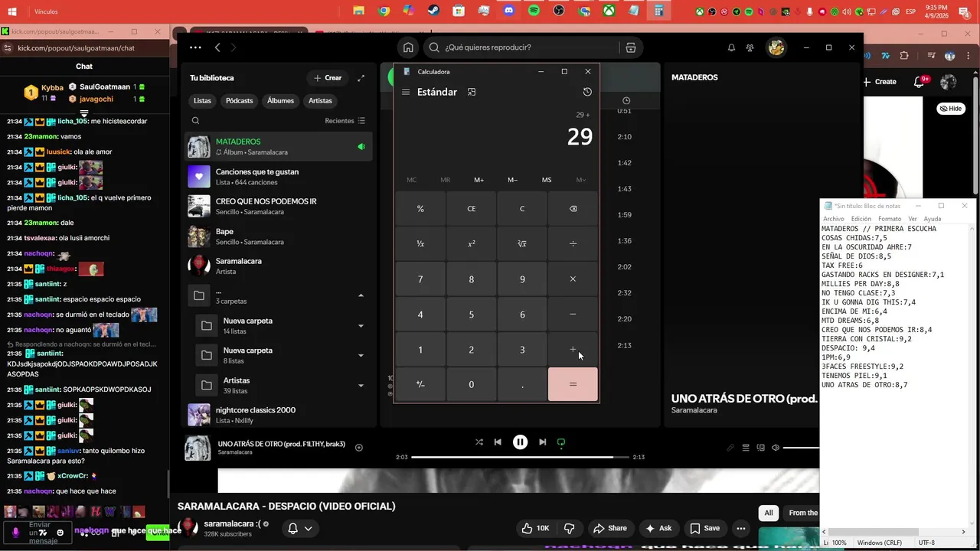Go to Spotify home
980x551 pixels.
click(408, 47)
